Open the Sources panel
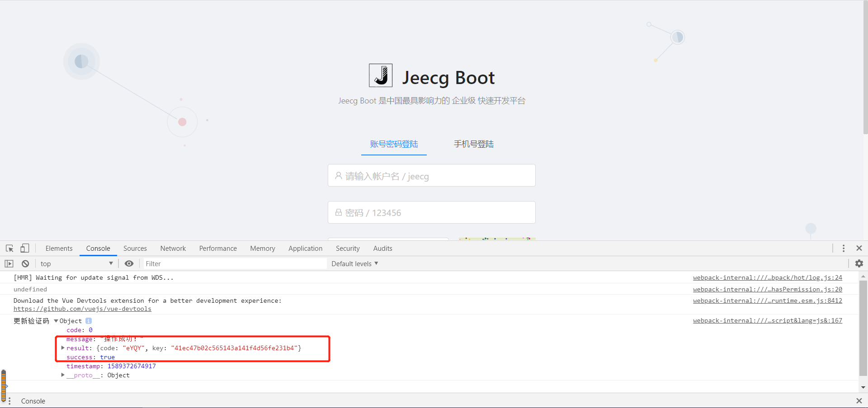This screenshot has width=868, height=408. 135,248
